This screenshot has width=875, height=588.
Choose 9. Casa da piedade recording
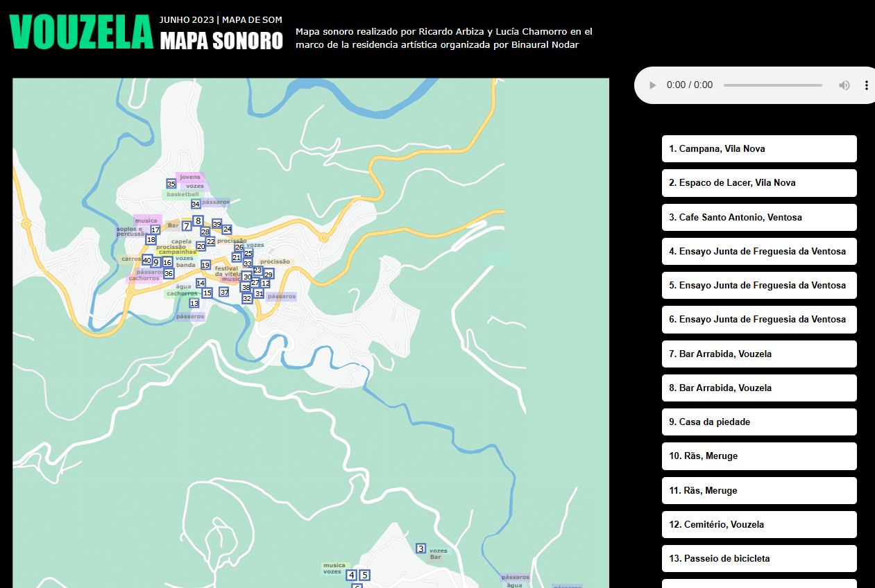click(758, 422)
